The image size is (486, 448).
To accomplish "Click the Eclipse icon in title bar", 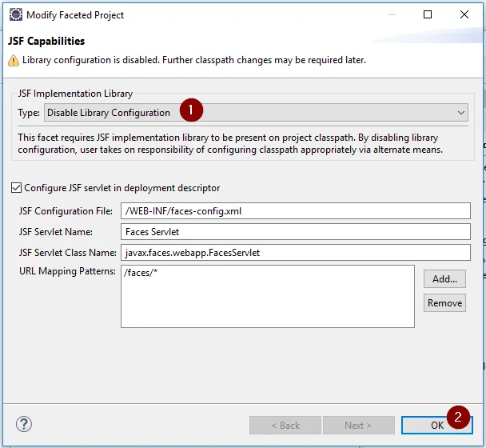I will 14,14.
